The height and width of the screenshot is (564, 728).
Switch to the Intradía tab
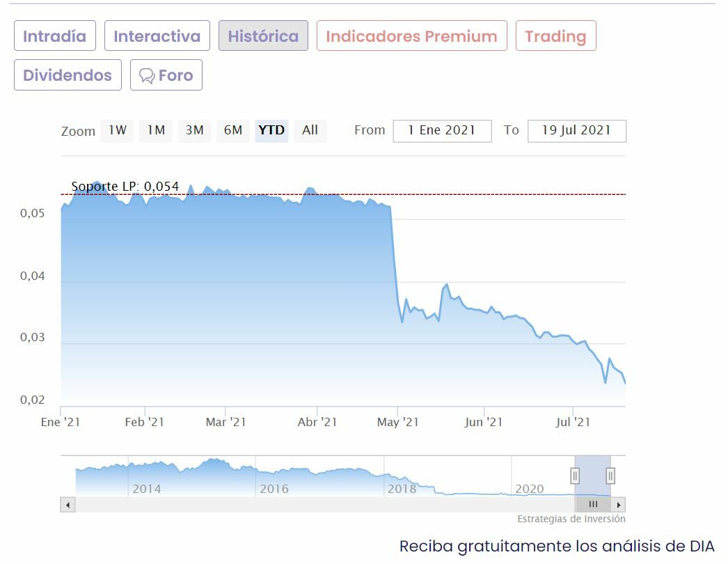click(x=55, y=36)
